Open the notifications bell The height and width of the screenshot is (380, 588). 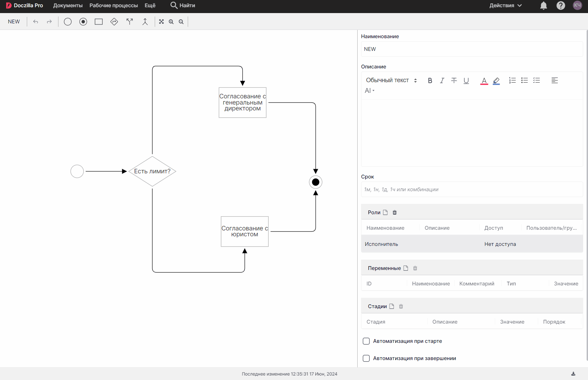544,6
